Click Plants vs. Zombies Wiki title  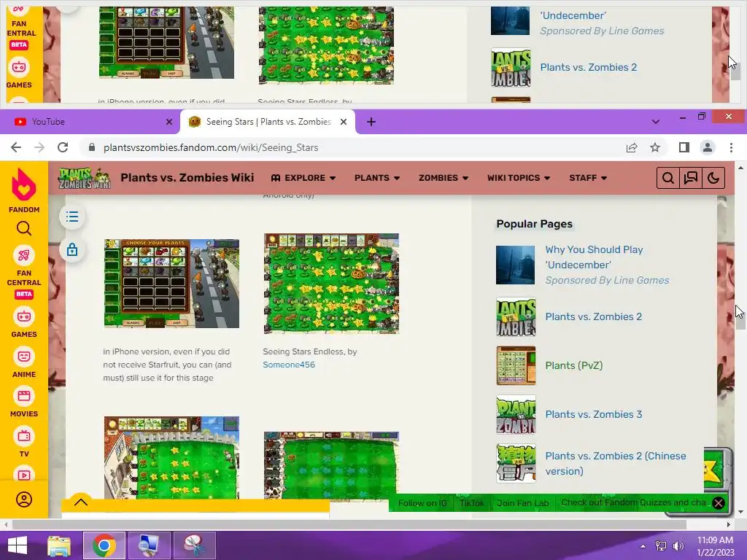187,178
